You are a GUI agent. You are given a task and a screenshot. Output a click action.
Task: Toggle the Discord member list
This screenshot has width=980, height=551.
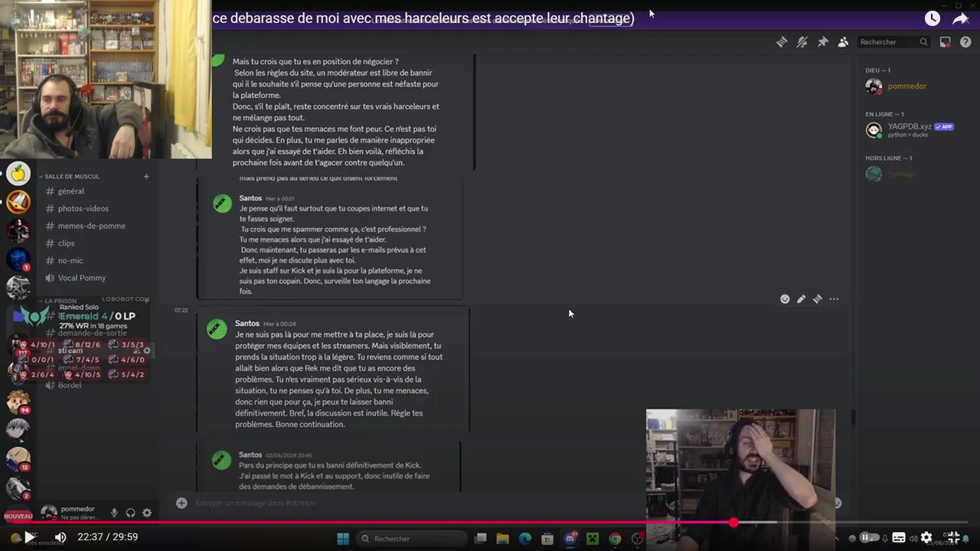tap(843, 42)
